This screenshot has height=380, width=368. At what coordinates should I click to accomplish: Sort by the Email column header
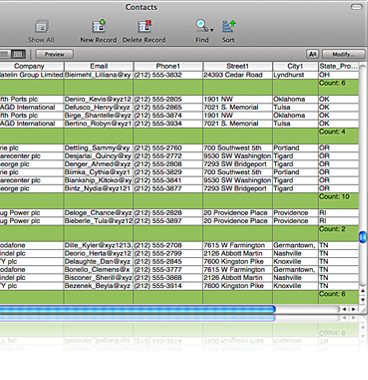[99, 66]
